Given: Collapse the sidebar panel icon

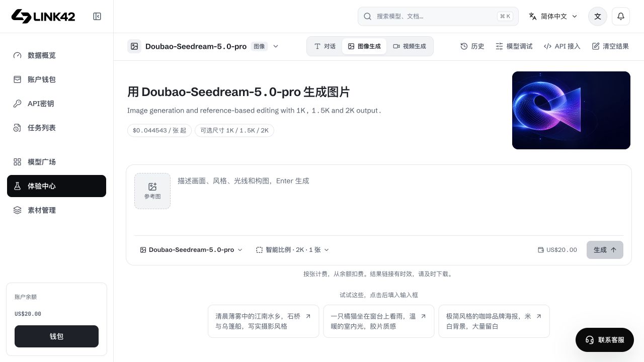Looking at the screenshot, I should tap(97, 16).
